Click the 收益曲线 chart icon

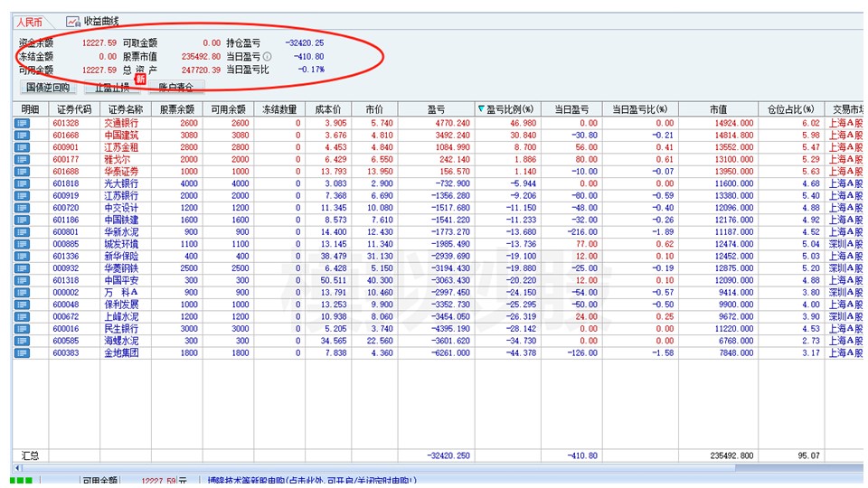coord(72,22)
